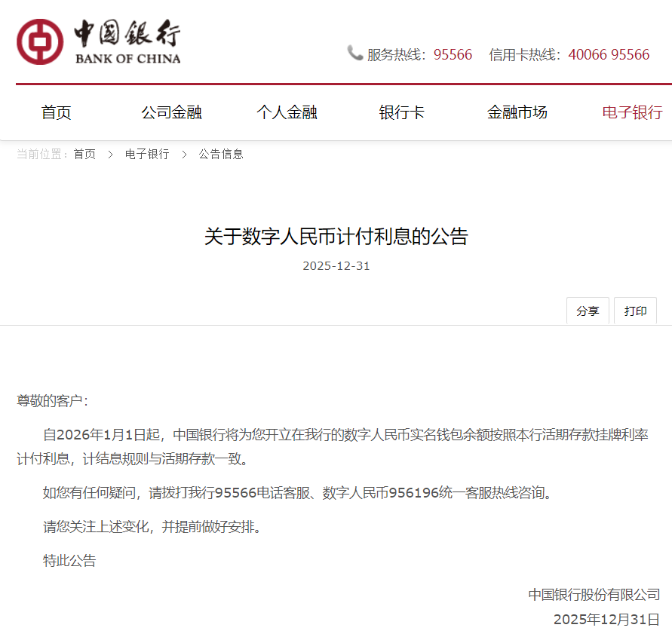Open the 银行卡 navigation menu item

click(401, 112)
